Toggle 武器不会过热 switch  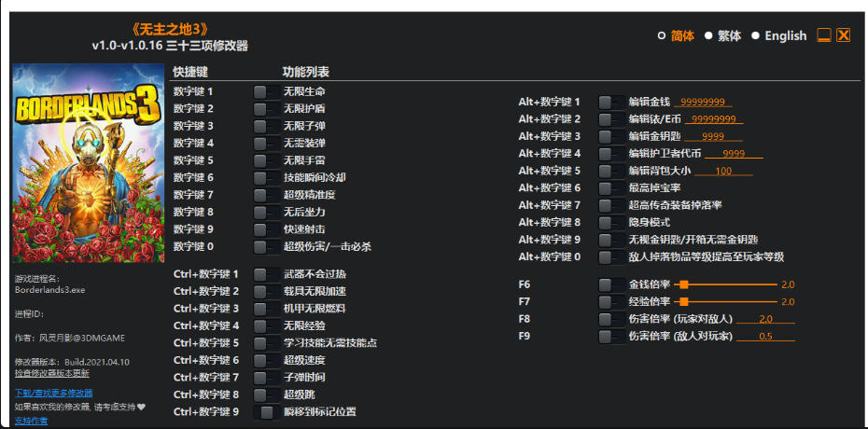pos(266,273)
